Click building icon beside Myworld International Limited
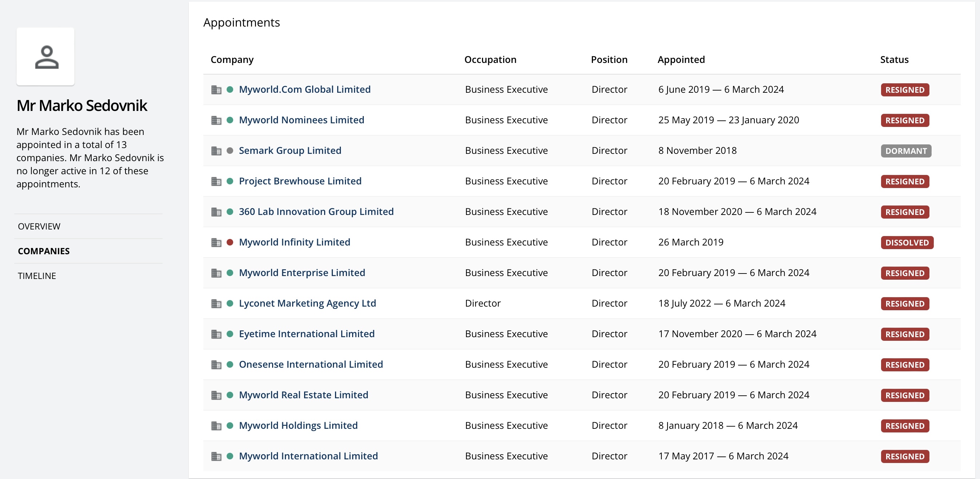 point(216,456)
